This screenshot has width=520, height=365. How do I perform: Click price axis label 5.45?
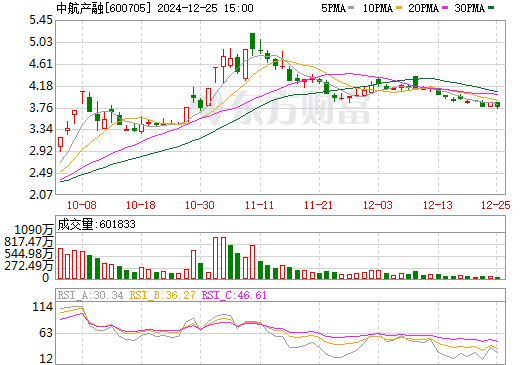41,20
